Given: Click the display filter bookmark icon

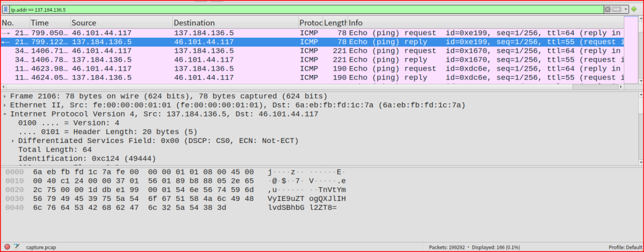Looking at the screenshot, I should click(x=6, y=10).
